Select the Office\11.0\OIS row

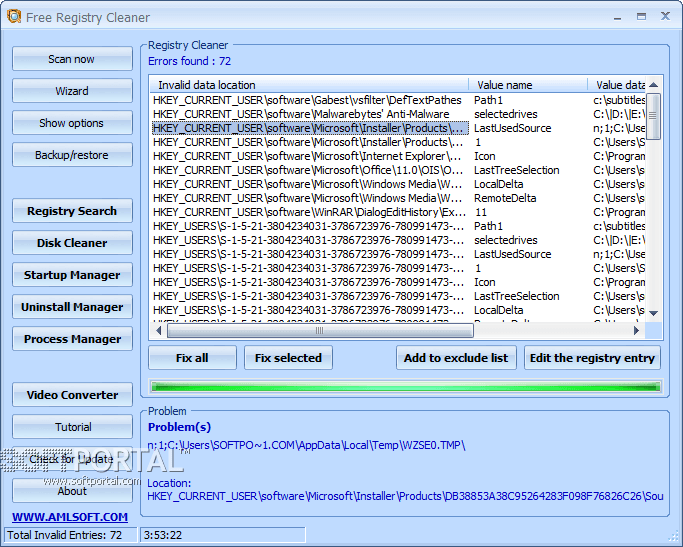pyautogui.click(x=398, y=170)
